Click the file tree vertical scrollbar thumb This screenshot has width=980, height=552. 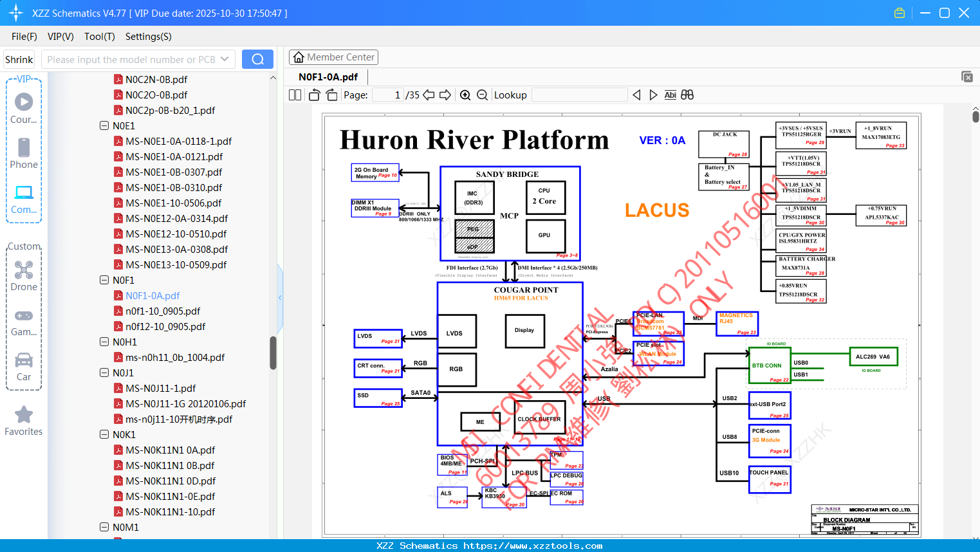[273, 353]
